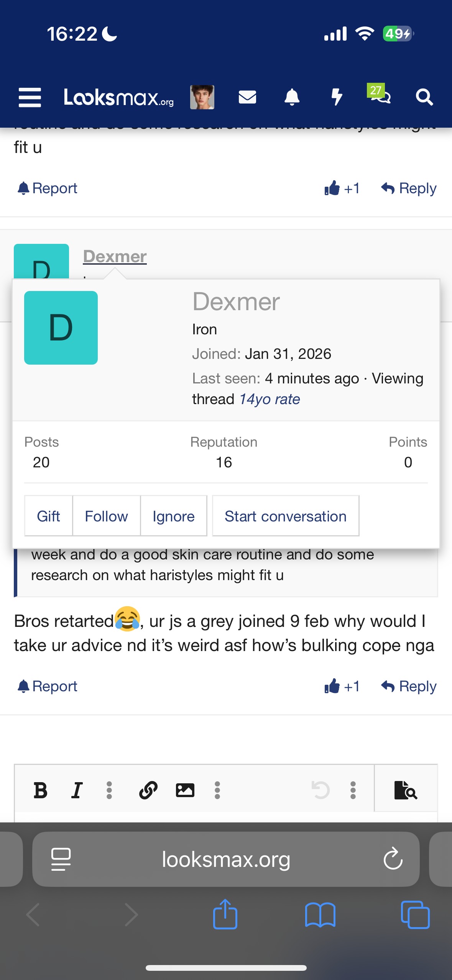Viewport: 452px width, 980px height.
Task: Tap the Safari address bar
Action: [x=226, y=859]
